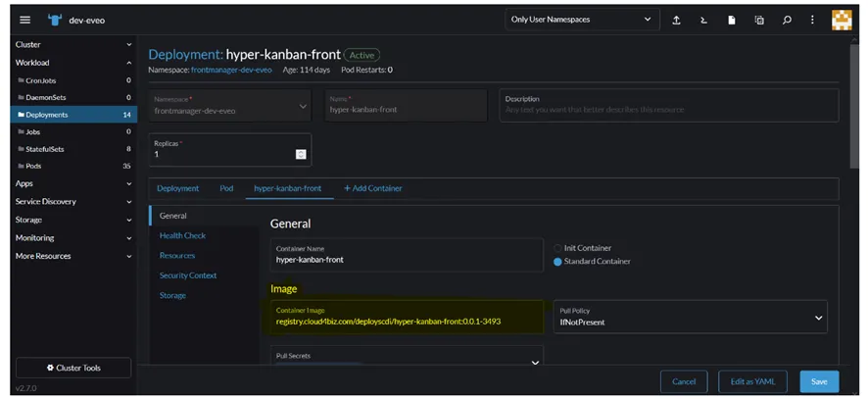Expand the Service Discovery section
Viewport: 868px width, 399px height.
[73, 202]
